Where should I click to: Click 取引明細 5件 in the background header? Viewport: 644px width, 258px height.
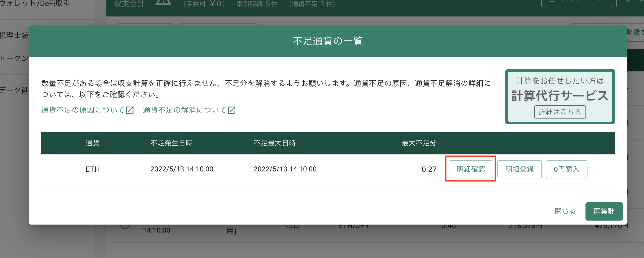(257, 4)
